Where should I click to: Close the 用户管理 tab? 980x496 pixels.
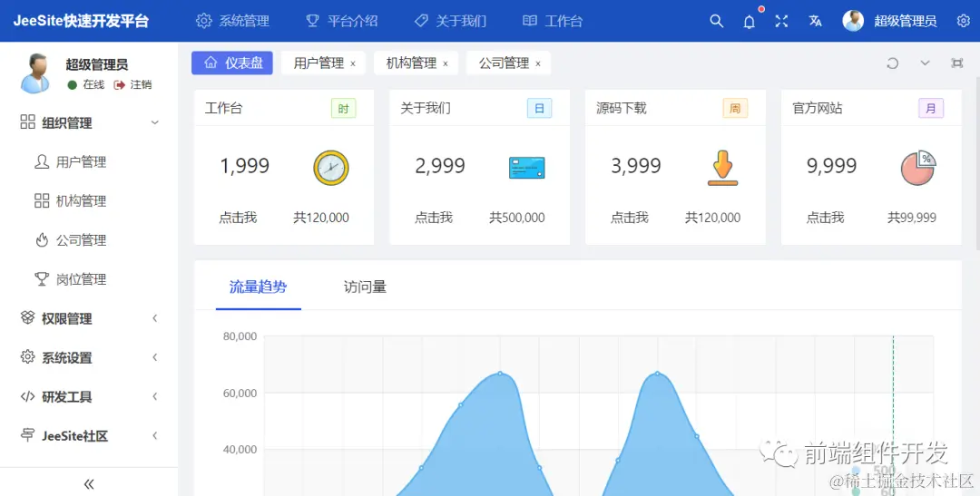click(x=353, y=63)
